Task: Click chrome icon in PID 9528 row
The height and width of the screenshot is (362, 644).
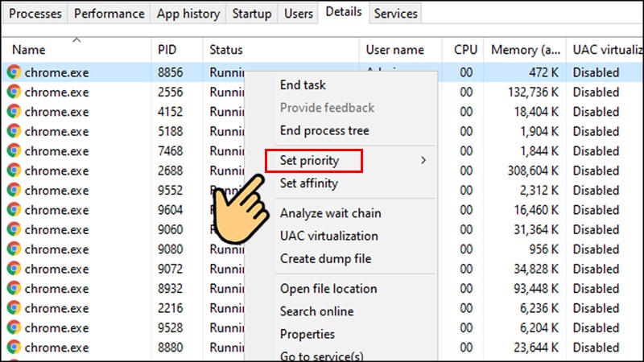Action: point(14,328)
